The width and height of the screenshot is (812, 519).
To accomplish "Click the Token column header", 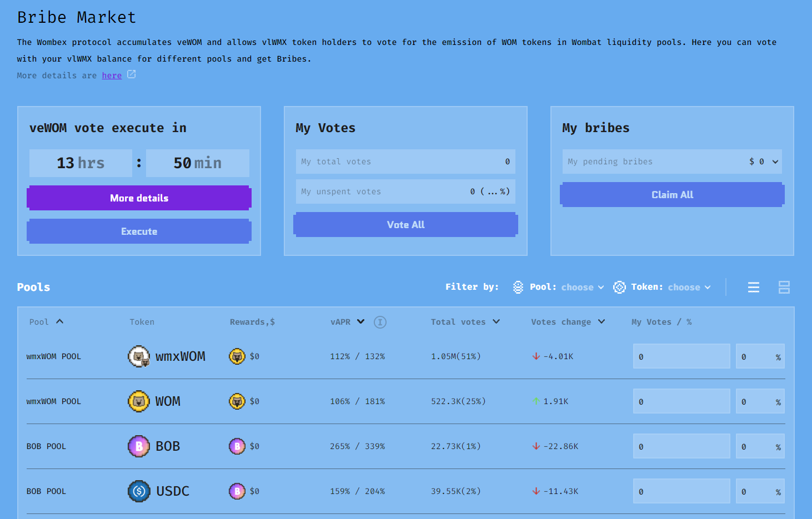I will 142,322.
